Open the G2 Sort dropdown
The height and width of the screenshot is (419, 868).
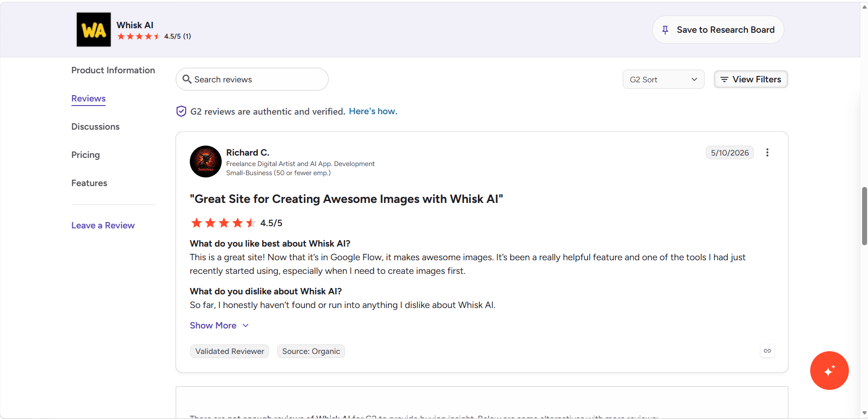(663, 80)
